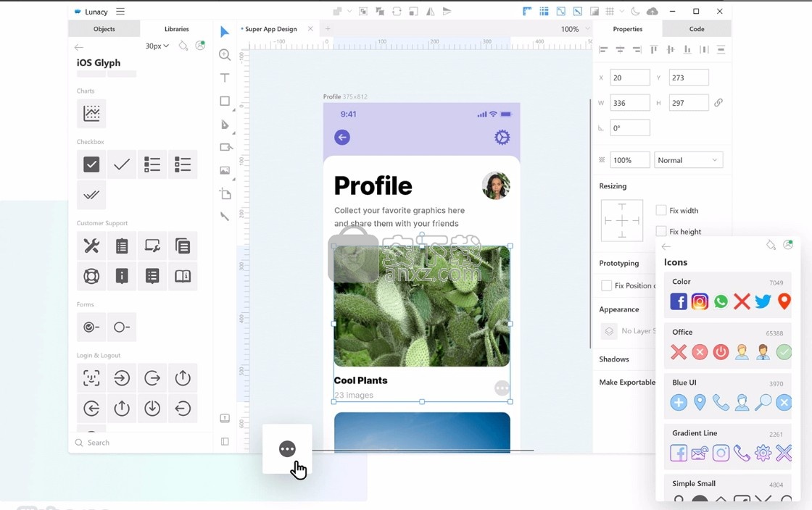Select the Rectangle shape tool
Image resolution: width=812 pixels, height=510 pixels.
click(x=225, y=101)
